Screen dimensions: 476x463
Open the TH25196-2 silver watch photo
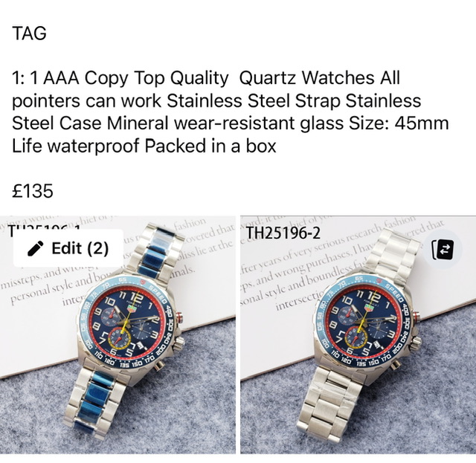pyautogui.click(x=358, y=334)
